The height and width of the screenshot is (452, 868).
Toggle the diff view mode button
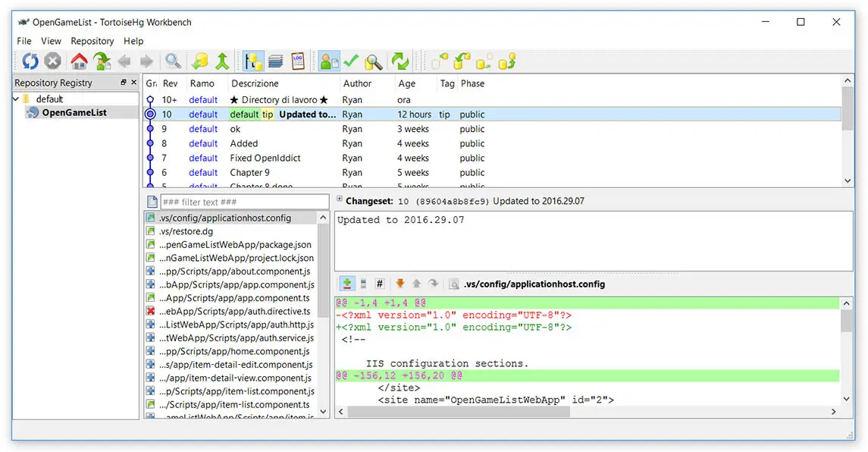point(347,284)
